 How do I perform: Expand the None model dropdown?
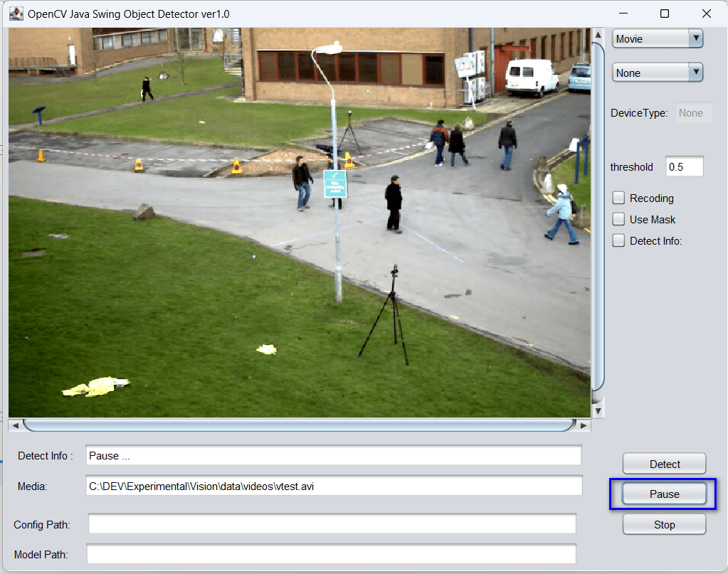point(658,73)
